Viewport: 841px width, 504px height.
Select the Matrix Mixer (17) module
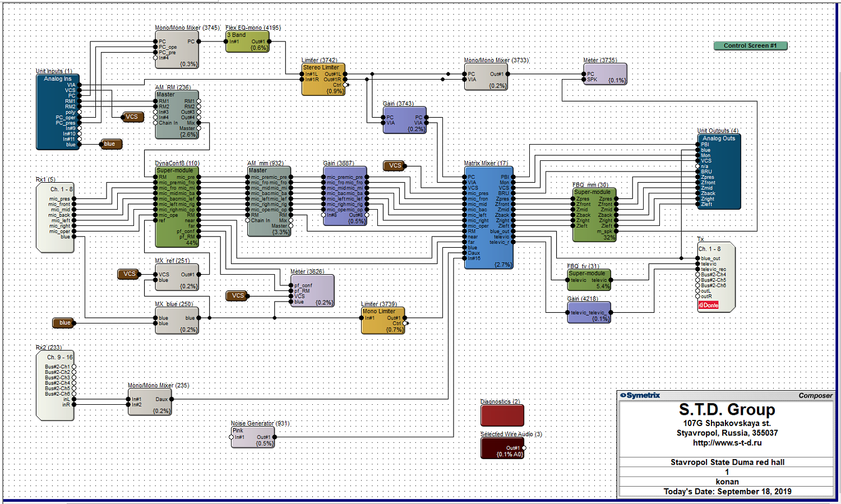click(488, 218)
